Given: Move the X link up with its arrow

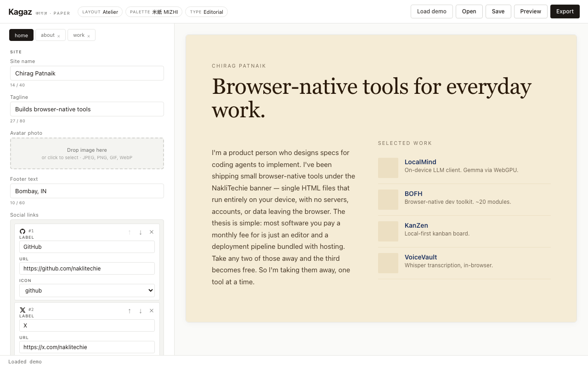Looking at the screenshot, I should click(x=129, y=311).
